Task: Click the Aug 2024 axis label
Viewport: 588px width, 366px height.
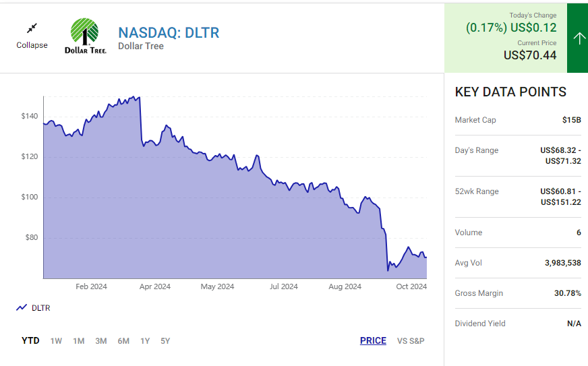Action: (345, 286)
